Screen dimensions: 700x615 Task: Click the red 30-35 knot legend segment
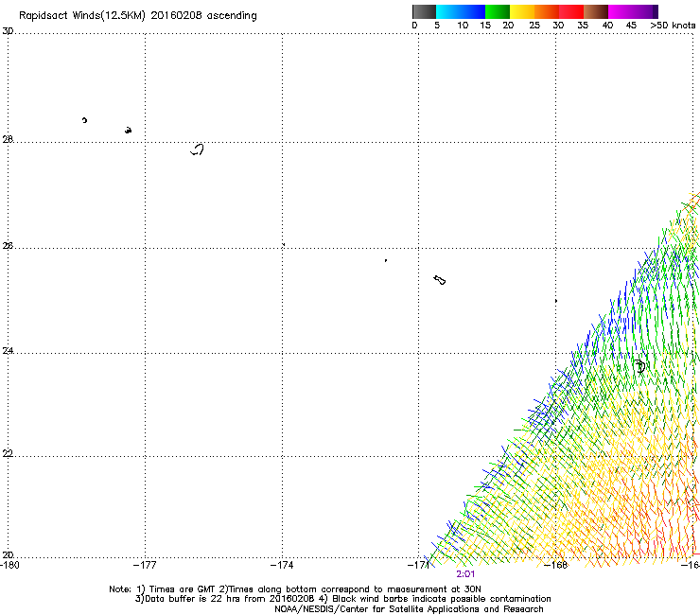point(571,11)
